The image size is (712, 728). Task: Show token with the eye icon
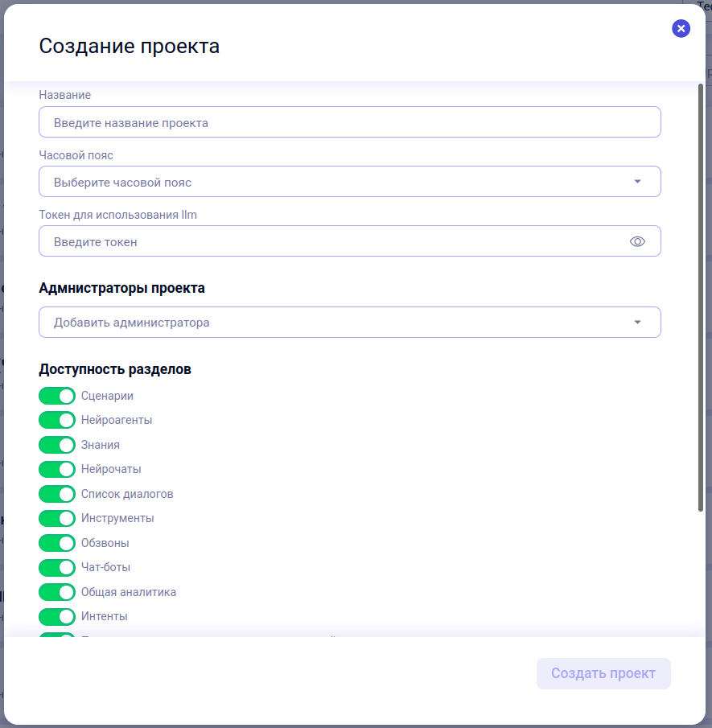(x=637, y=241)
